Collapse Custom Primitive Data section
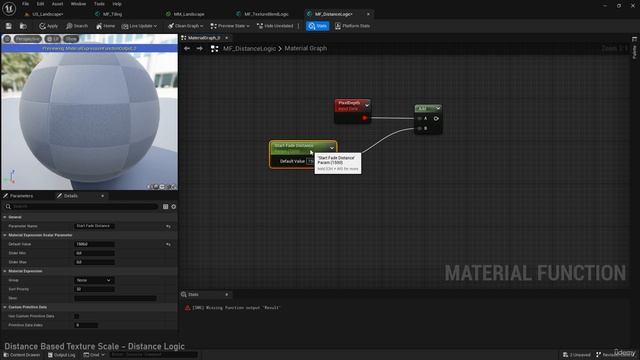 point(5,307)
